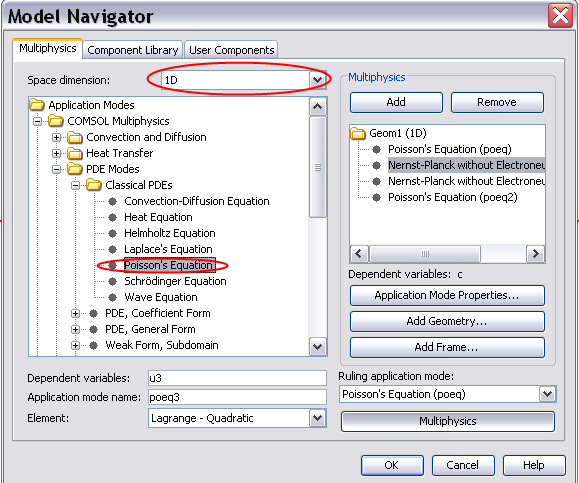Screen dimensions: 579x483
Task: Click the wide Multiphysics button
Action: click(448, 421)
